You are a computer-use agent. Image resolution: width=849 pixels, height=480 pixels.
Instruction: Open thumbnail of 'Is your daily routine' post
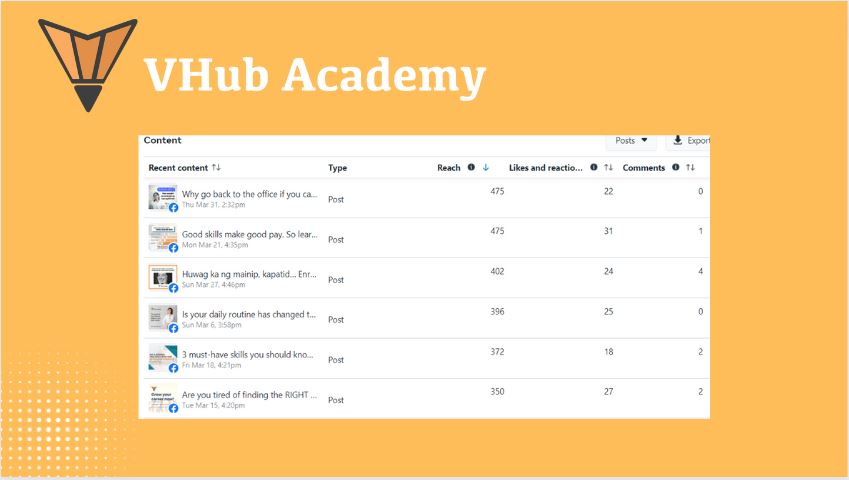162,318
